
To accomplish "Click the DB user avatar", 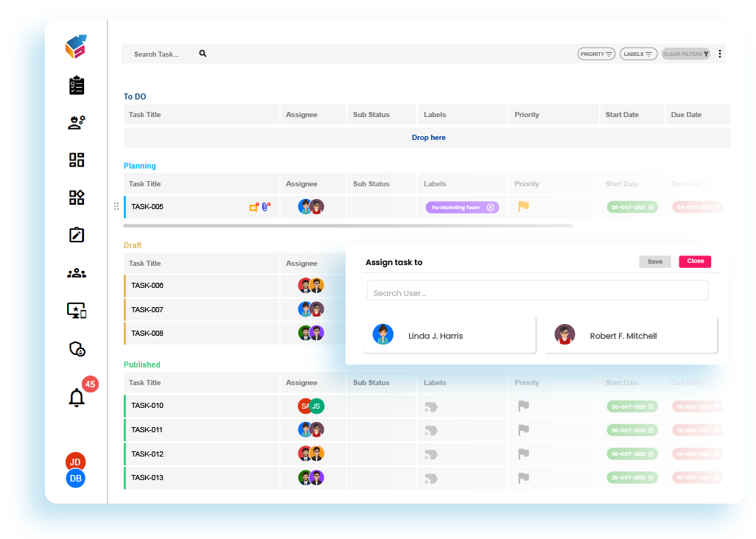I will click(x=75, y=479).
